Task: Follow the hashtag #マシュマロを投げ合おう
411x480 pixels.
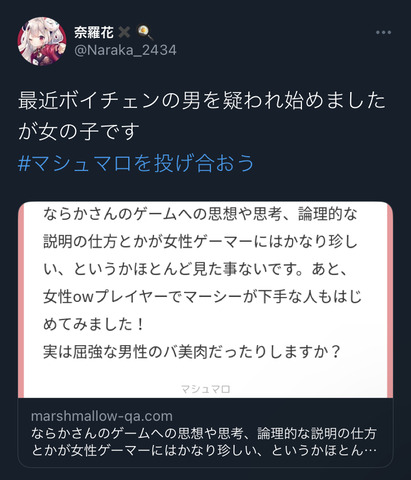Action: point(136,163)
